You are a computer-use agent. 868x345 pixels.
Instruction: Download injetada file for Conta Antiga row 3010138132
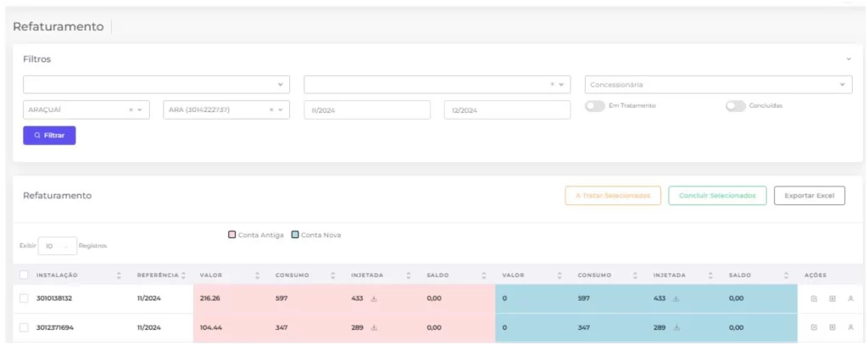point(375,298)
